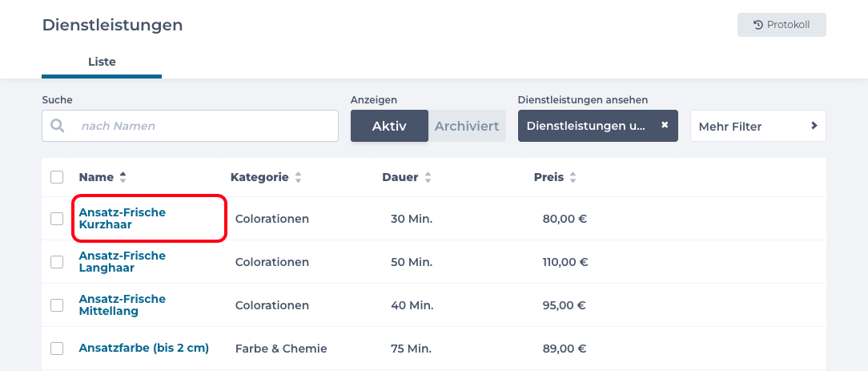Sort by Kategorie column arrows
Viewport: 868px width, 371px height.
(299, 177)
